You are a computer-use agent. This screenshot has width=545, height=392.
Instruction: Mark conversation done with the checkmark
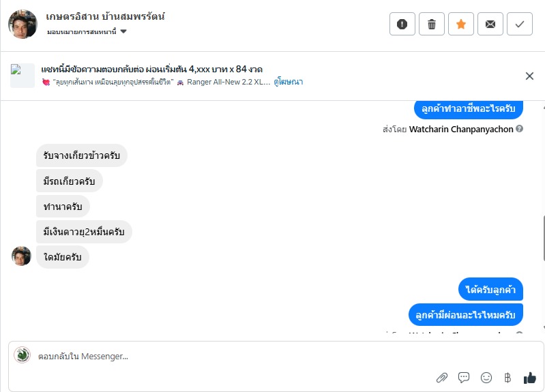click(520, 24)
